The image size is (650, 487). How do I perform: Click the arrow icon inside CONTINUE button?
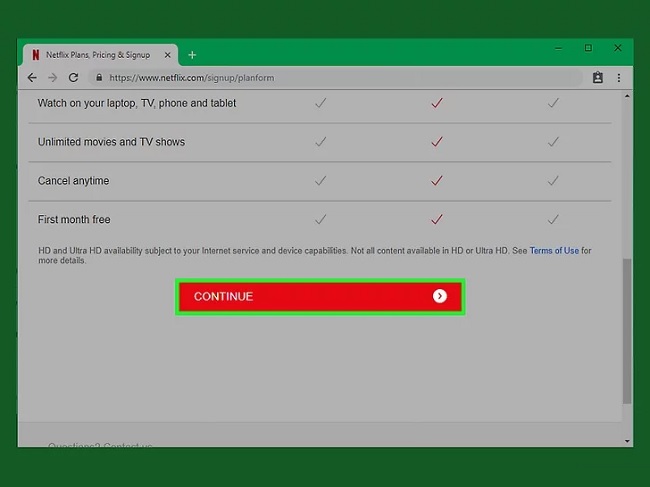(440, 297)
